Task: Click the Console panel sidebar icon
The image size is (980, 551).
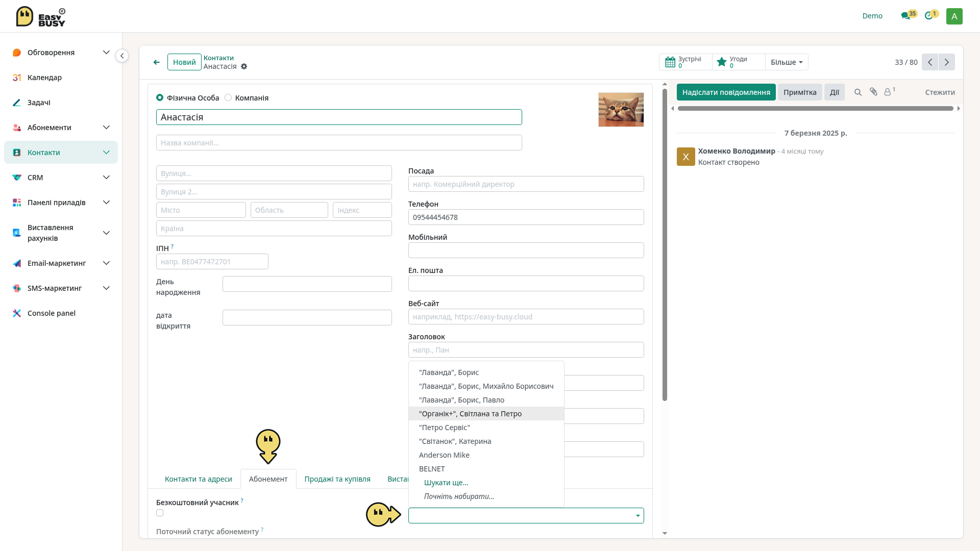Action: coord(17,313)
